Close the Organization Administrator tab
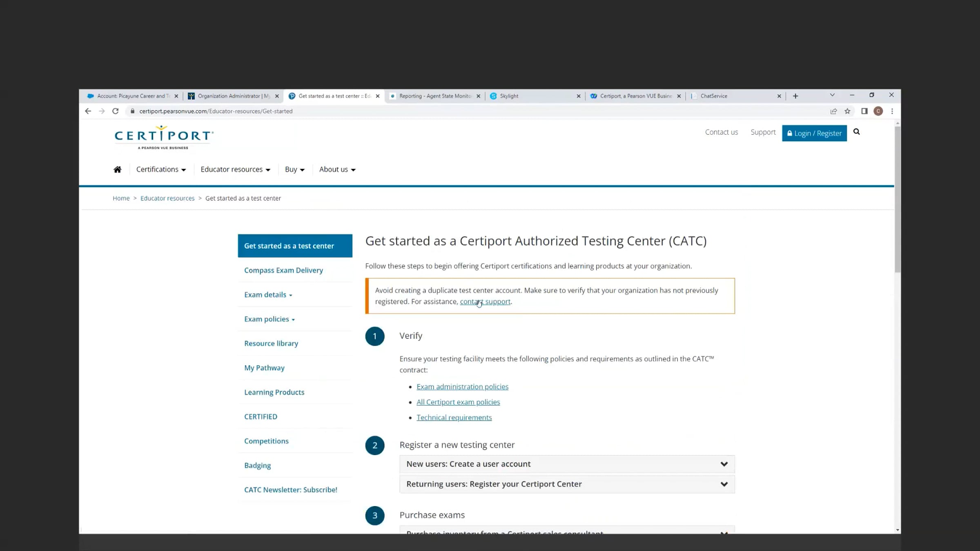Viewport: 980px width, 551px height. pyautogui.click(x=277, y=96)
